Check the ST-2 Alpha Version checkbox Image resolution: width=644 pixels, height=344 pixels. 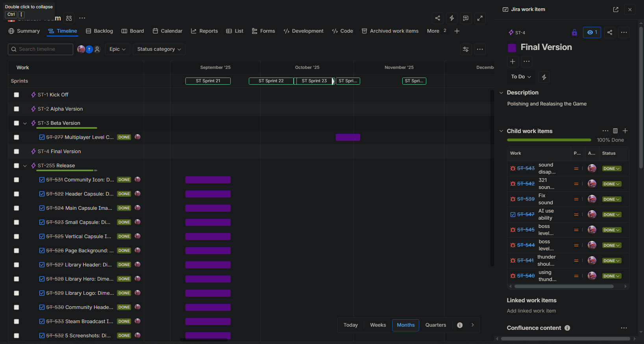(17, 109)
